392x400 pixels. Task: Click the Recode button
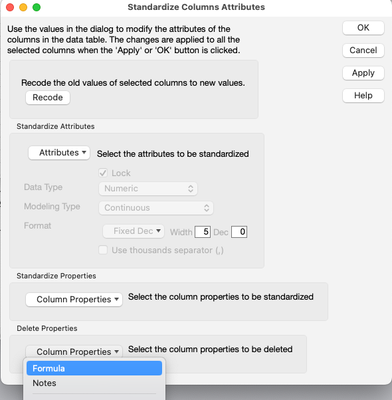pyautogui.click(x=48, y=98)
